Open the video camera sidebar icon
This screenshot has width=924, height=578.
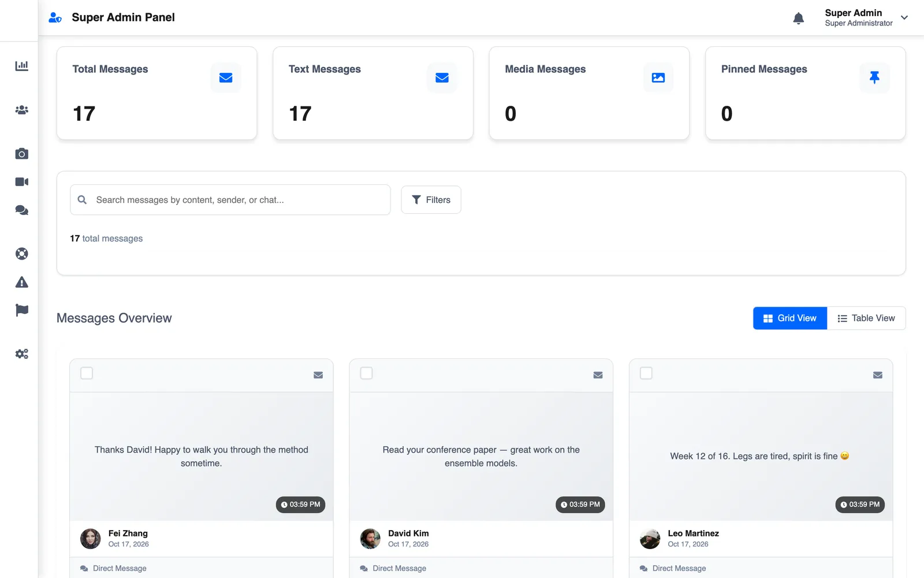point(21,182)
